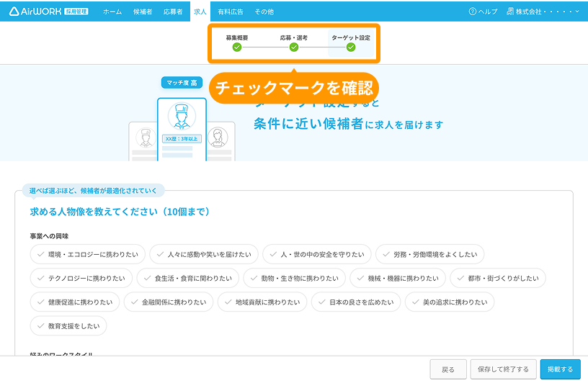Open the その他 menu

(264, 12)
